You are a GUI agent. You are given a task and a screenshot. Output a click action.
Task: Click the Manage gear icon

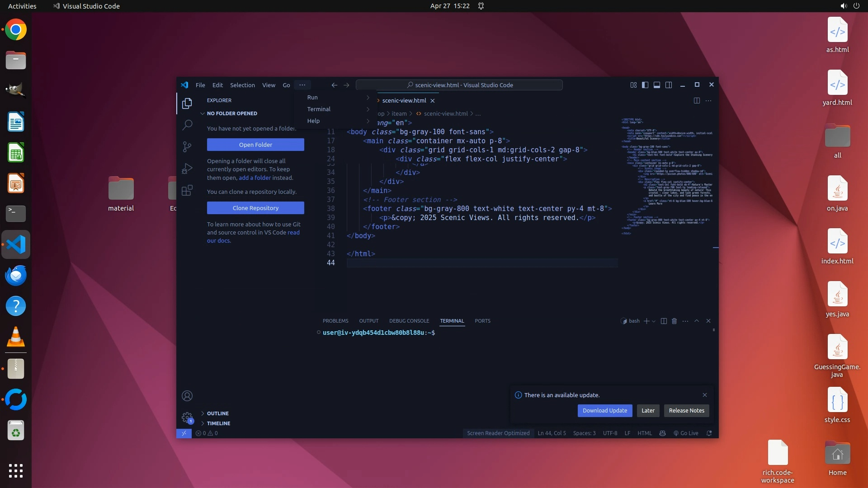tap(187, 417)
